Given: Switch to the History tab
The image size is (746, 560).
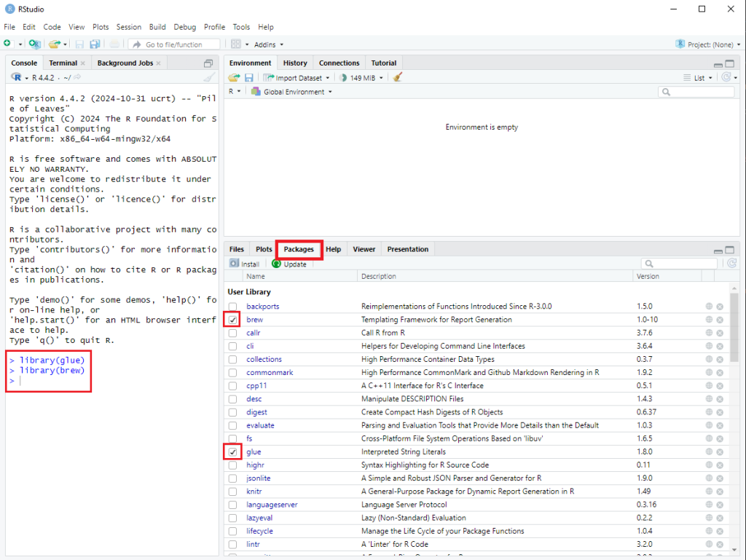Looking at the screenshot, I should coord(295,63).
